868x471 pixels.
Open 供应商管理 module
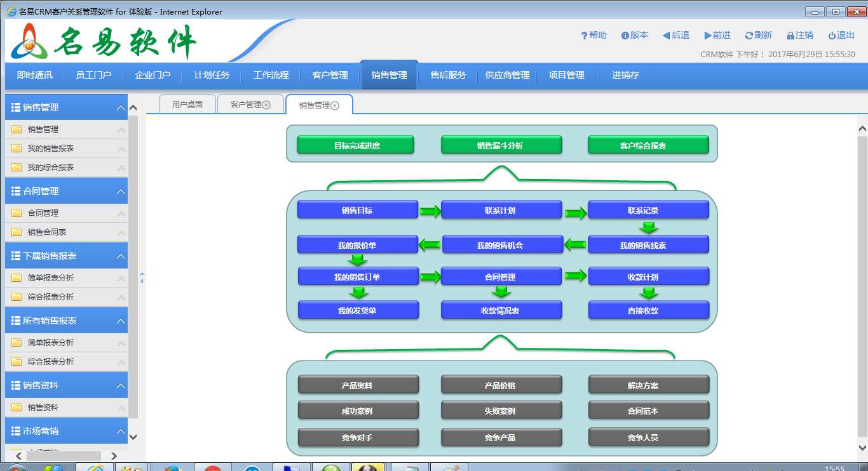[x=507, y=75]
